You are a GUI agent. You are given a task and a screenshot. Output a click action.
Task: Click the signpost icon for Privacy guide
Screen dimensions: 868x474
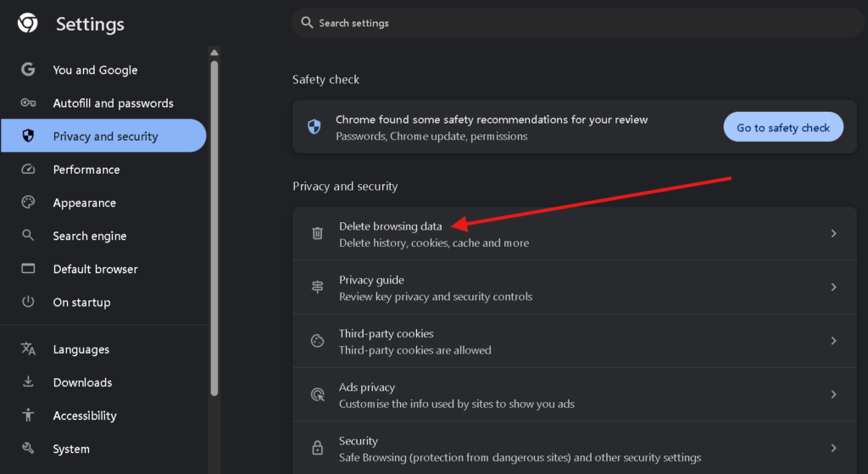tap(317, 287)
